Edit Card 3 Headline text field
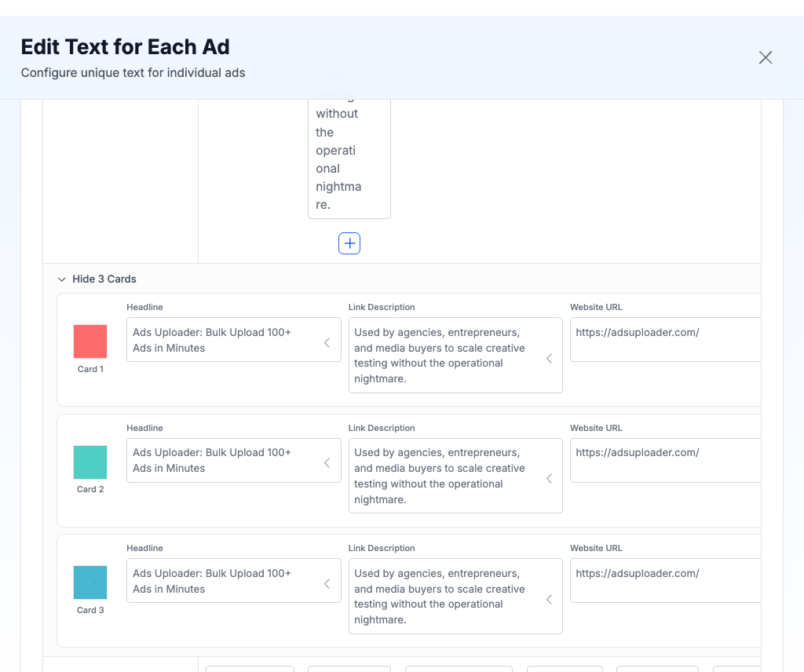The width and height of the screenshot is (804, 672). point(224,581)
